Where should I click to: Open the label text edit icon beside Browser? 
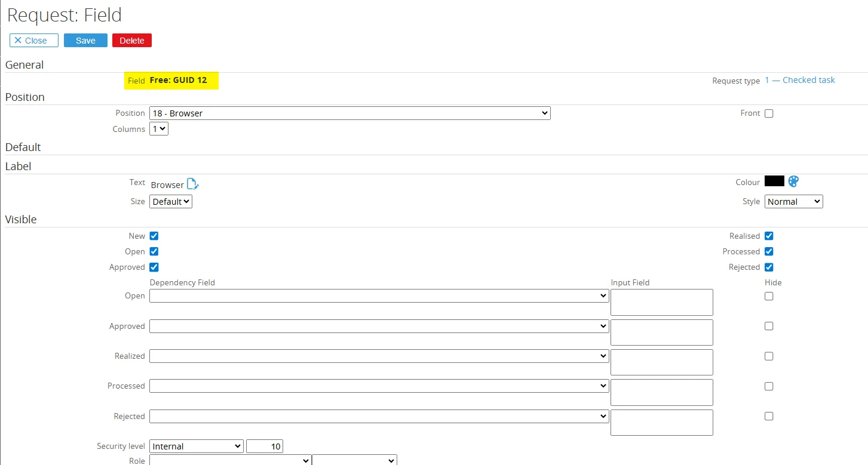(x=193, y=184)
